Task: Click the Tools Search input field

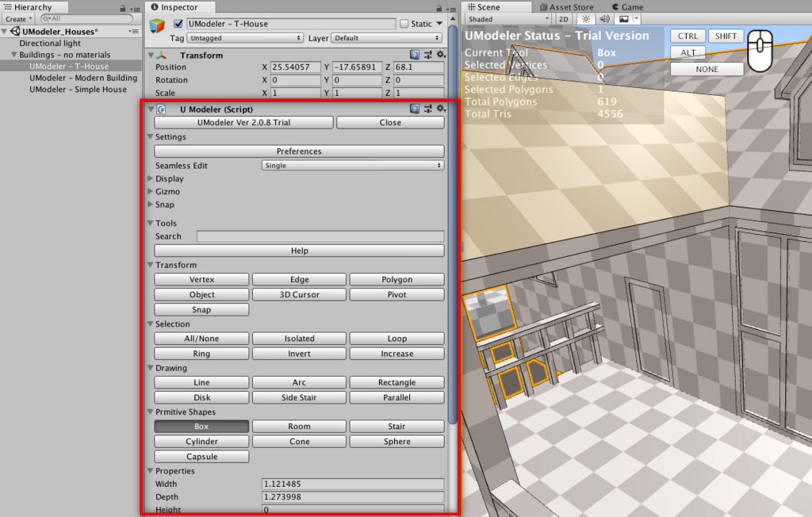Action: click(320, 236)
